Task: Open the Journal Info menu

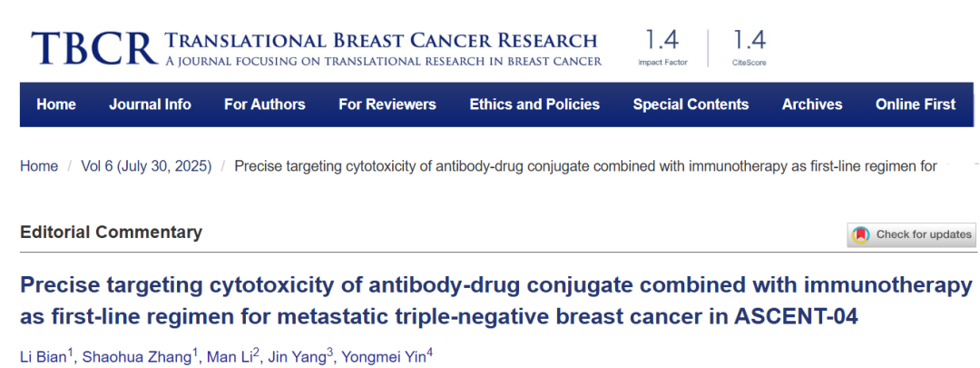Action: coord(150,104)
